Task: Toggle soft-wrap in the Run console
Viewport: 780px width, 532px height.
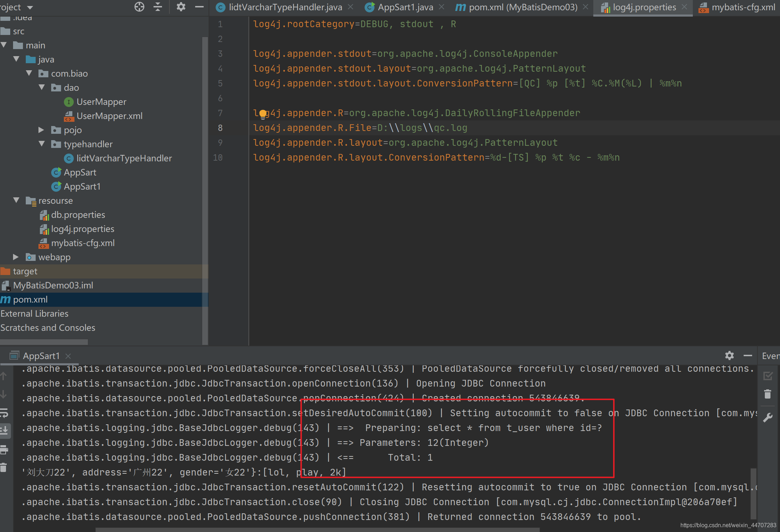Action: click(x=4, y=413)
